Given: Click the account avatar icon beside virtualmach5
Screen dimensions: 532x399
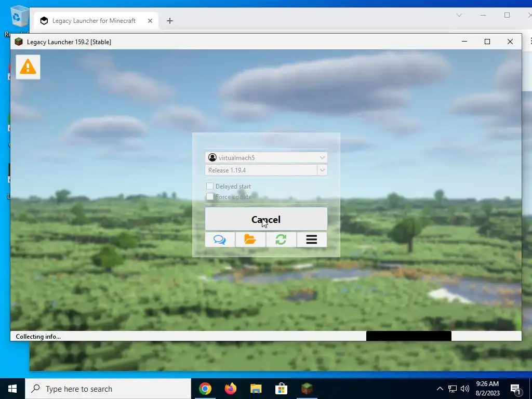Looking at the screenshot, I should pyautogui.click(x=212, y=157).
